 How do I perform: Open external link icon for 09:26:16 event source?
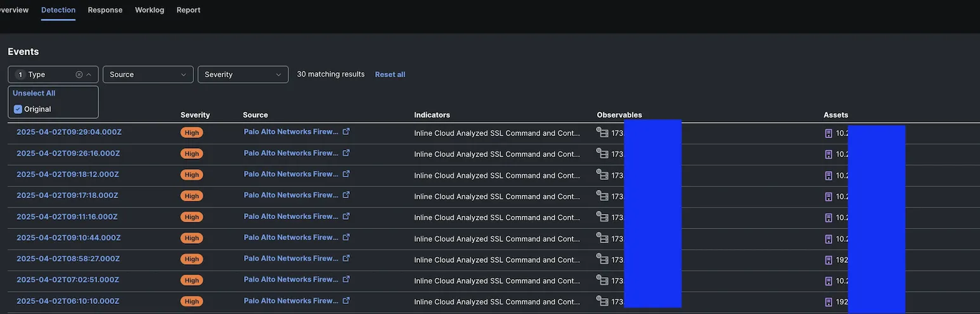pos(346,153)
